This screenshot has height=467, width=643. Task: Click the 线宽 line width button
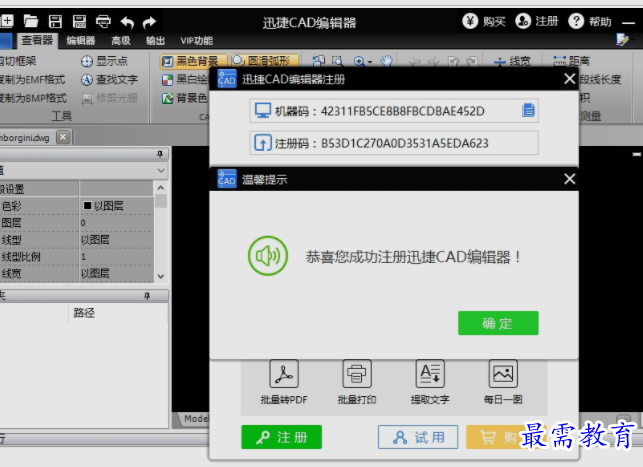(512, 62)
